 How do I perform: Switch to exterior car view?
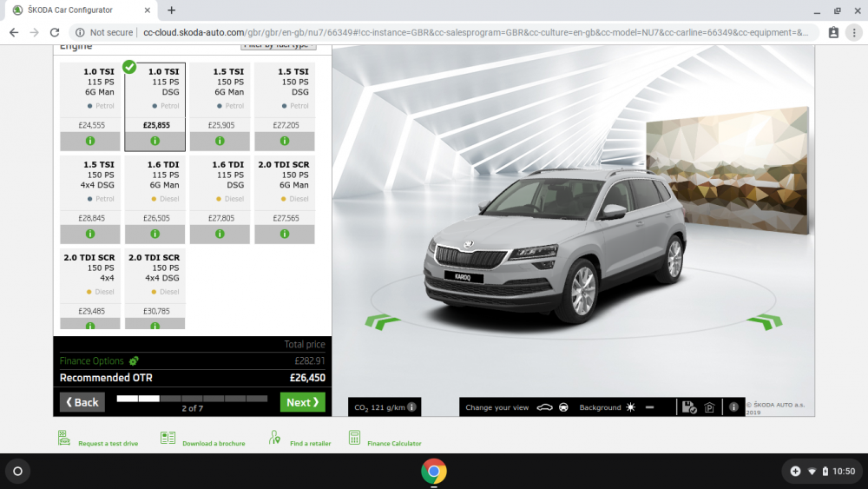click(545, 407)
